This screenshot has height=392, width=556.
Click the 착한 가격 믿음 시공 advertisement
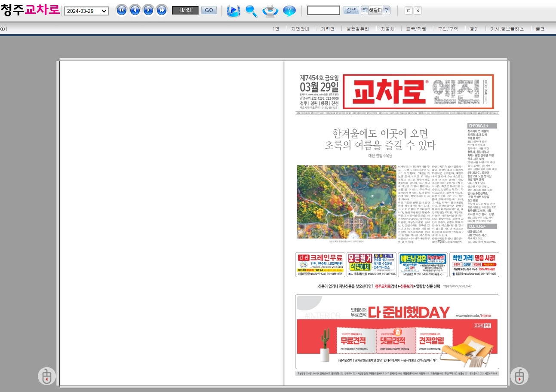(474, 265)
